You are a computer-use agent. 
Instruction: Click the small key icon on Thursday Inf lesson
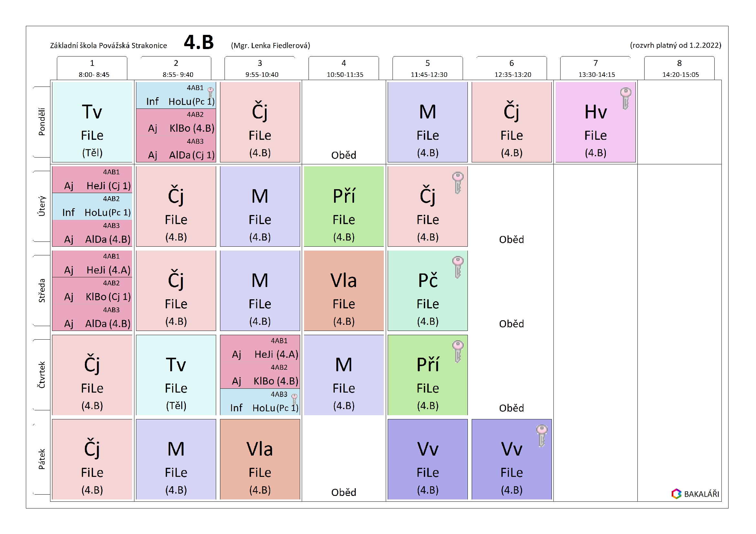pos(294,399)
